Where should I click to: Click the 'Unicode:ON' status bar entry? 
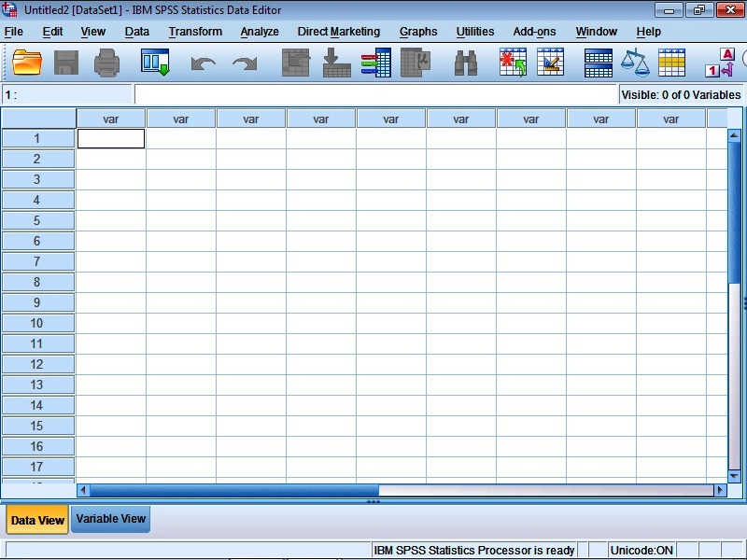coord(641,551)
